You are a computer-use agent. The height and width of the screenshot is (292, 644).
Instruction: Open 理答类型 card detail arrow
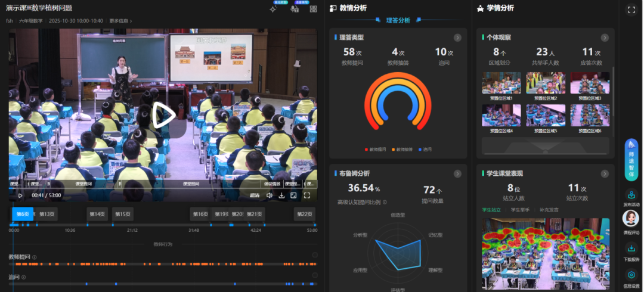coord(457,38)
